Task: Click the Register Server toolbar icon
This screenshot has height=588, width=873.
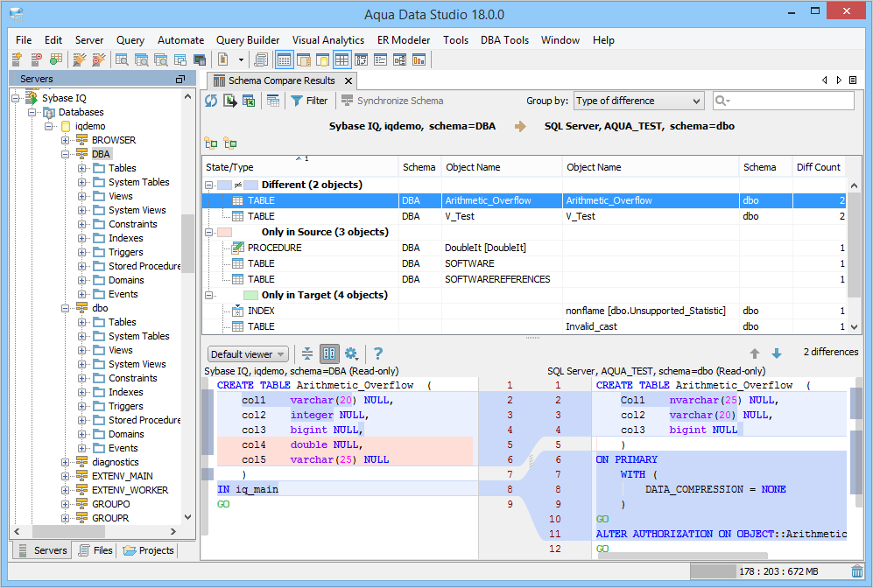Action: tap(17, 59)
